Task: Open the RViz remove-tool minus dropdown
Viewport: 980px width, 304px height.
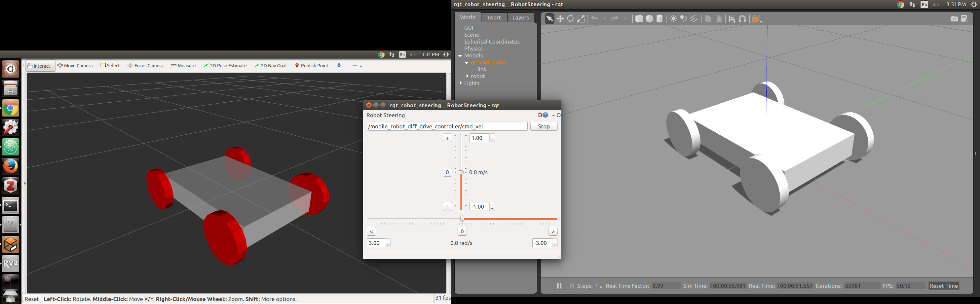Action: click(x=357, y=66)
